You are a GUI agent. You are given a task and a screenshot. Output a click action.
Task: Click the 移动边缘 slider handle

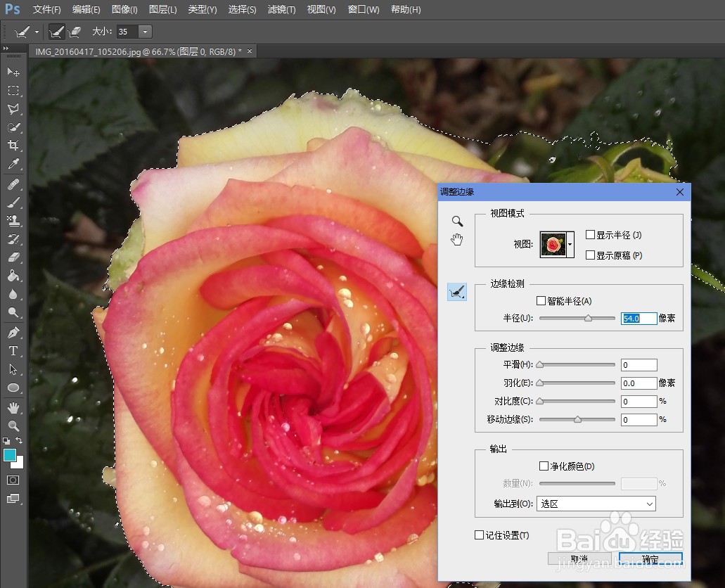577,419
